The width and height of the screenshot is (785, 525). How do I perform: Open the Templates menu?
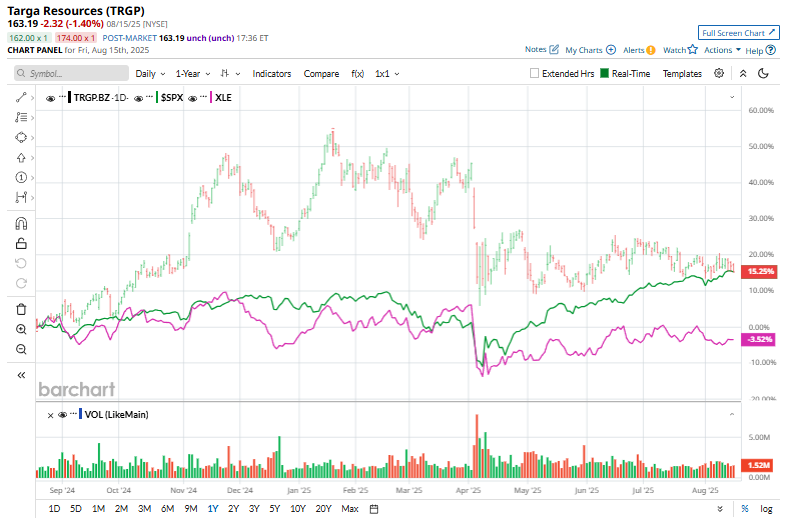tap(682, 74)
